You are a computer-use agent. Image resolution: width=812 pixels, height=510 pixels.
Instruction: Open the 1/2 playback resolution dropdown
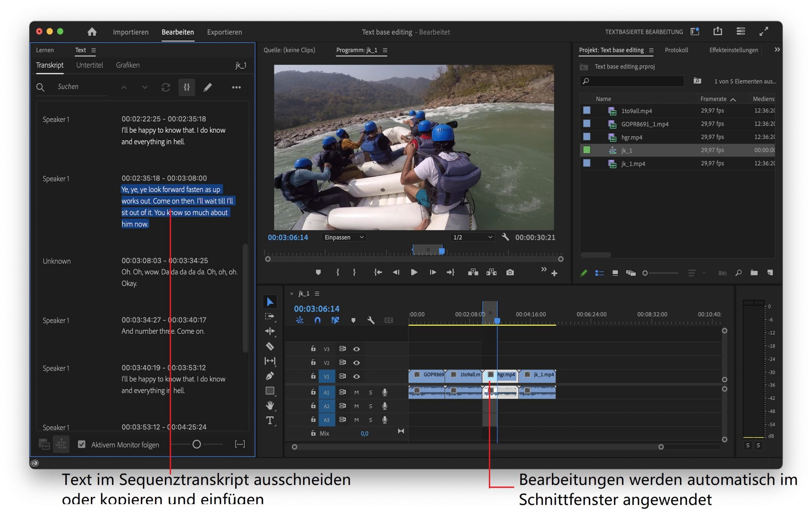point(472,237)
